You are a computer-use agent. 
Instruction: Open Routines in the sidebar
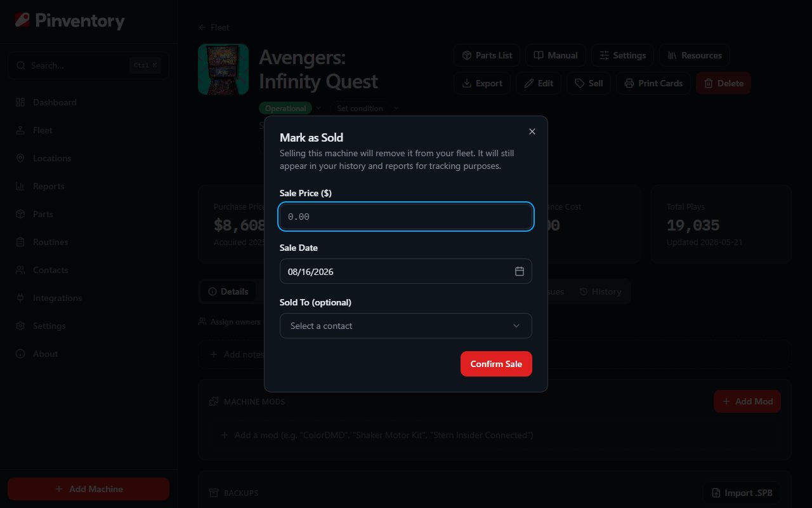(88, 242)
